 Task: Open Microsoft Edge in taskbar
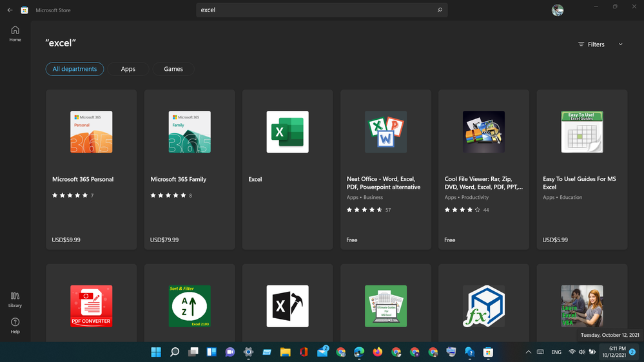click(x=359, y=352)
